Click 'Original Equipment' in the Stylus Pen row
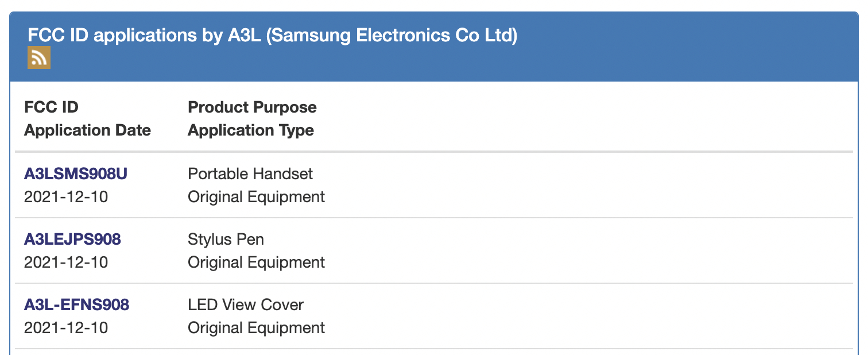 pyautogui.click(x=256, y=263)
